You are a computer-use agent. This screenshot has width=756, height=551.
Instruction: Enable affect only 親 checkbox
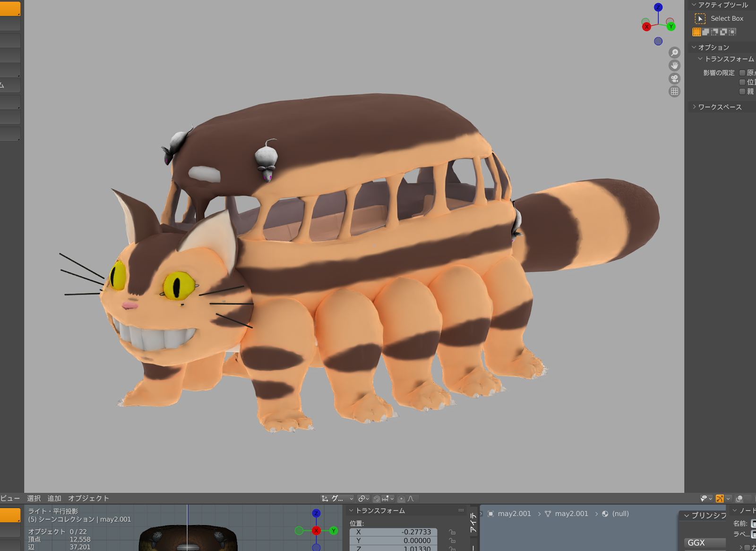(x=742, y=92)
